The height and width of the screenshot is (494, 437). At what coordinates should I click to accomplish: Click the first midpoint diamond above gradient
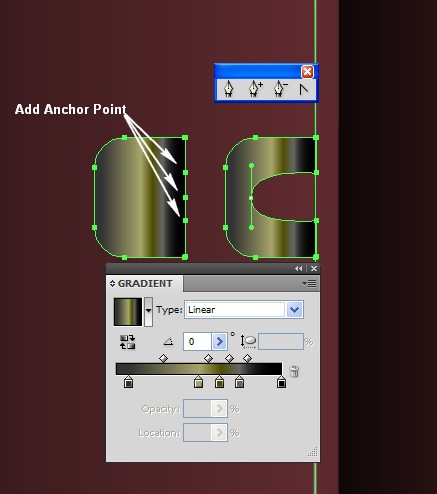(163, 358)
